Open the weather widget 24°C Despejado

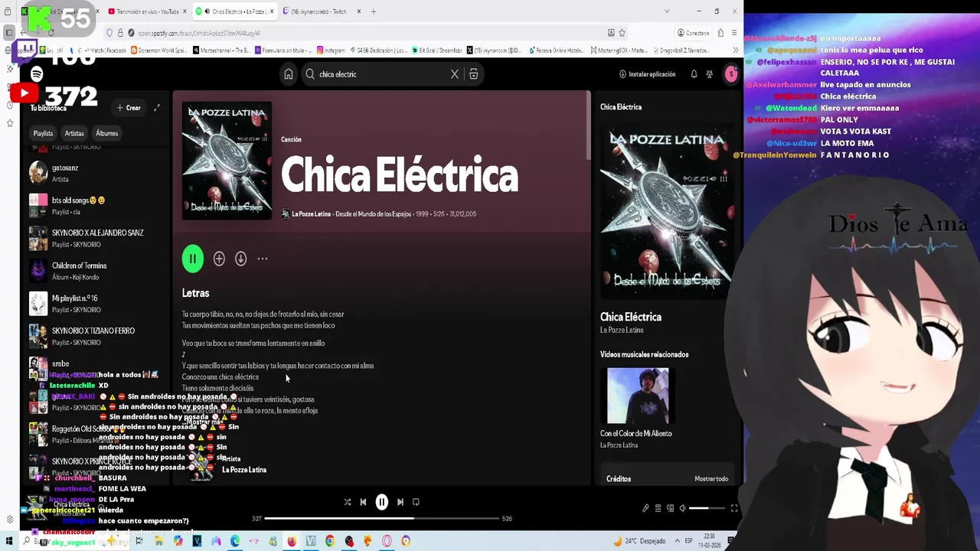click(x=640, y=541)
